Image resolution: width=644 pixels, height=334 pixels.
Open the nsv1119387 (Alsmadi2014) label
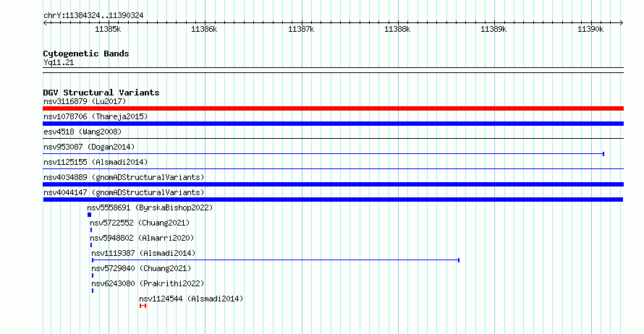coord(143,253)
